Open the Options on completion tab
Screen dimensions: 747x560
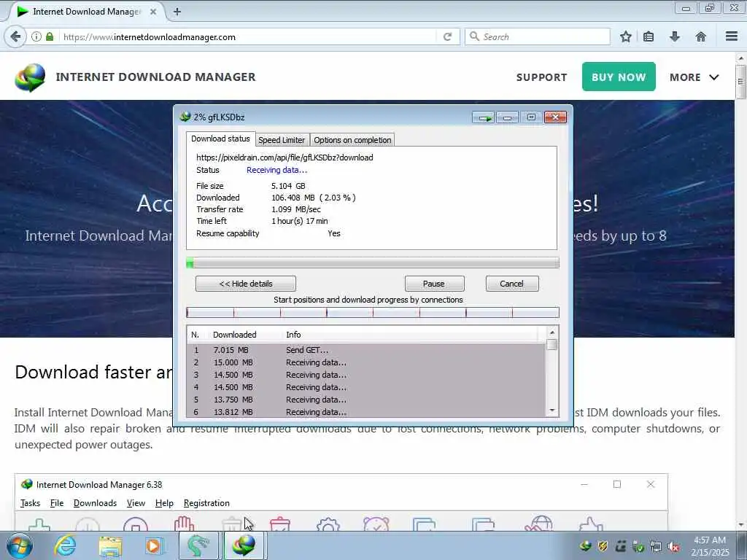(352, 140)
